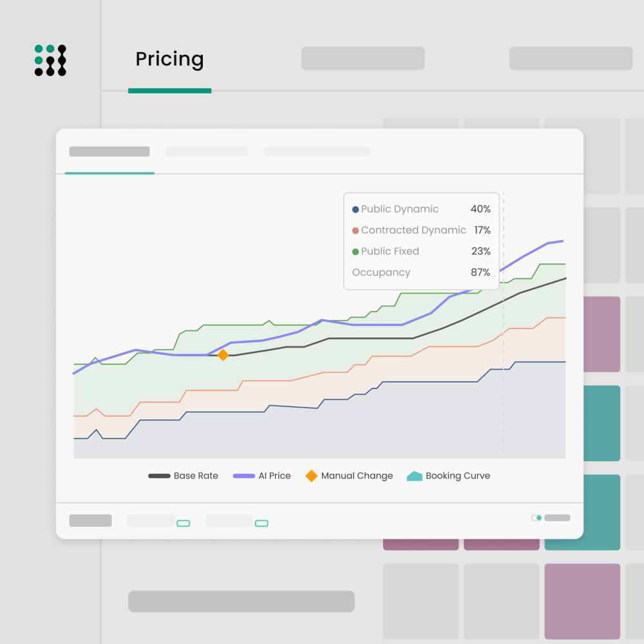Click the dark gray button in card footer
Screen dimensions: 644x644
tap(90, 520)
